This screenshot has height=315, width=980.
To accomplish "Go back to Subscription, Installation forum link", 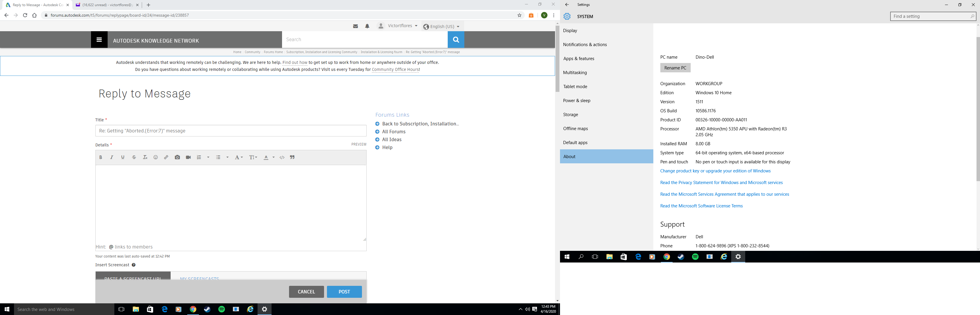I will [420, 124].
